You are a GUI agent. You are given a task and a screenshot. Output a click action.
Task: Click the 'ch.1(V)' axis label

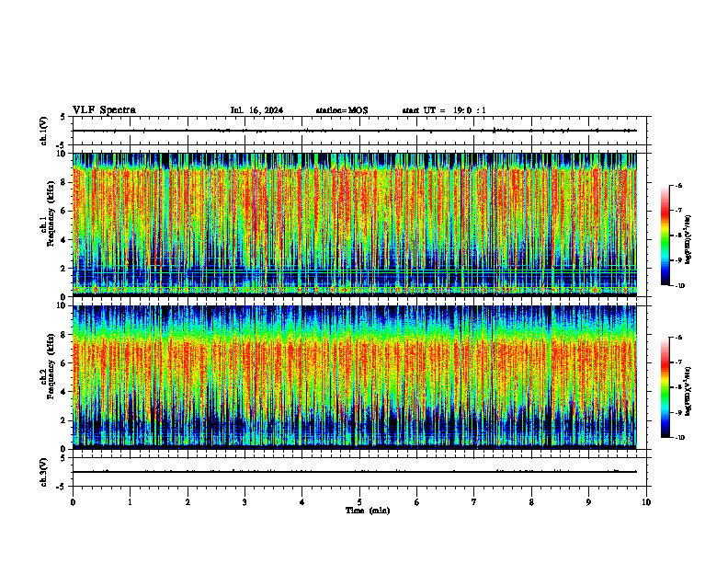44,131
